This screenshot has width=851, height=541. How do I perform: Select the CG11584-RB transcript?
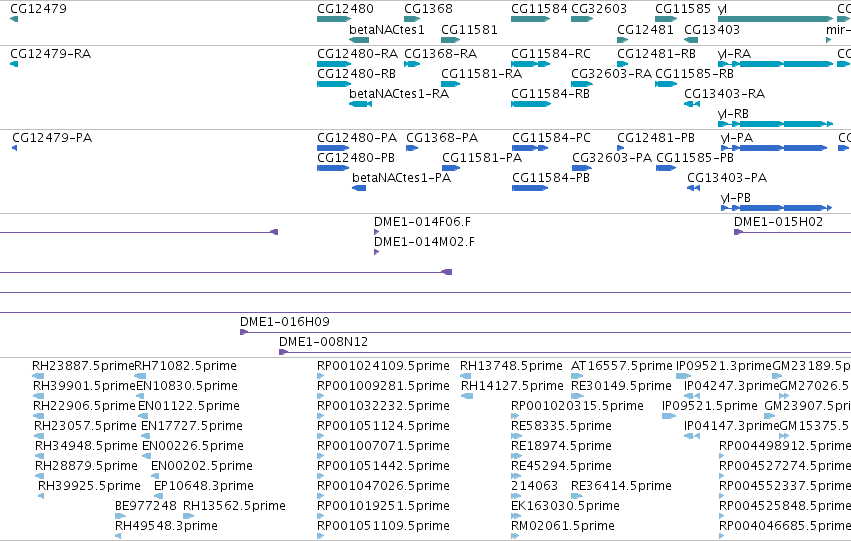pyautogui.click(x=531, y=104)
